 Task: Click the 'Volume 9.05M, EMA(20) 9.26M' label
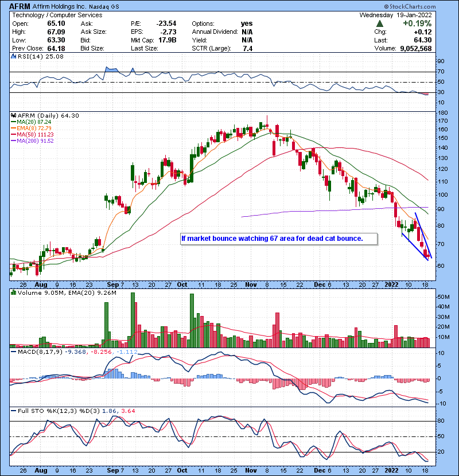point(67,292)
